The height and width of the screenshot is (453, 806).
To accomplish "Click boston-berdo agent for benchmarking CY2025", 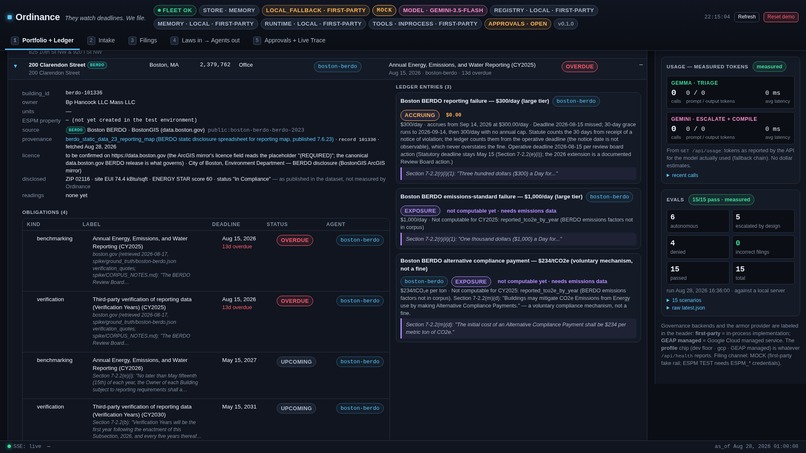I will tap(360, 240).
